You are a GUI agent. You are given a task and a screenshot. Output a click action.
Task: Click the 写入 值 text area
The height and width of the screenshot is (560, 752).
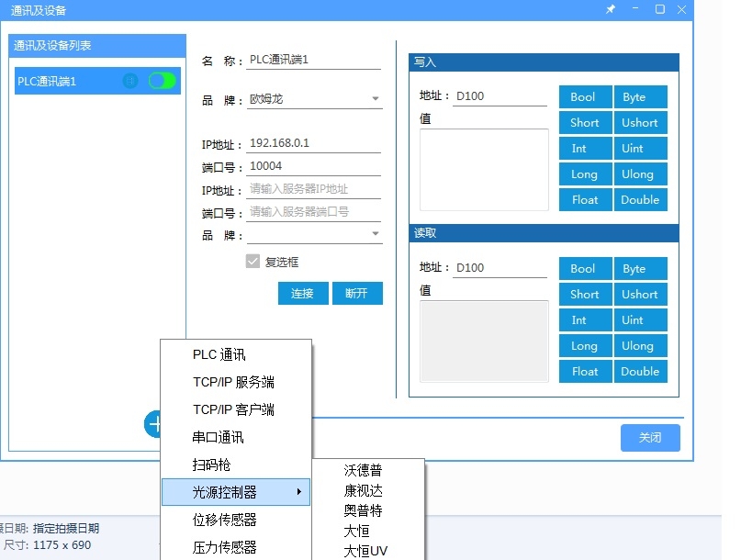[x=484, y=170]
